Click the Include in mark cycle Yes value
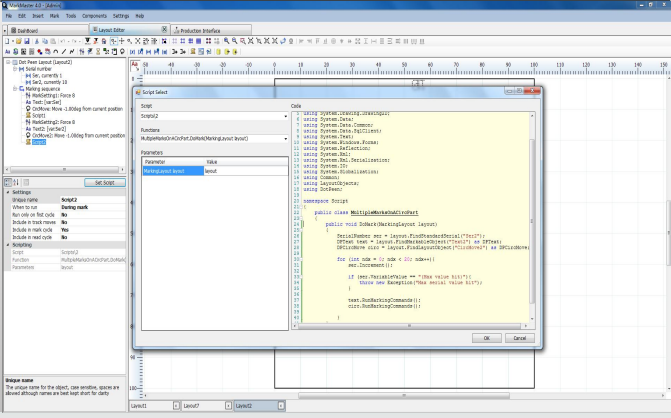Viewport: 671px width, 418px height. [93, 230]
